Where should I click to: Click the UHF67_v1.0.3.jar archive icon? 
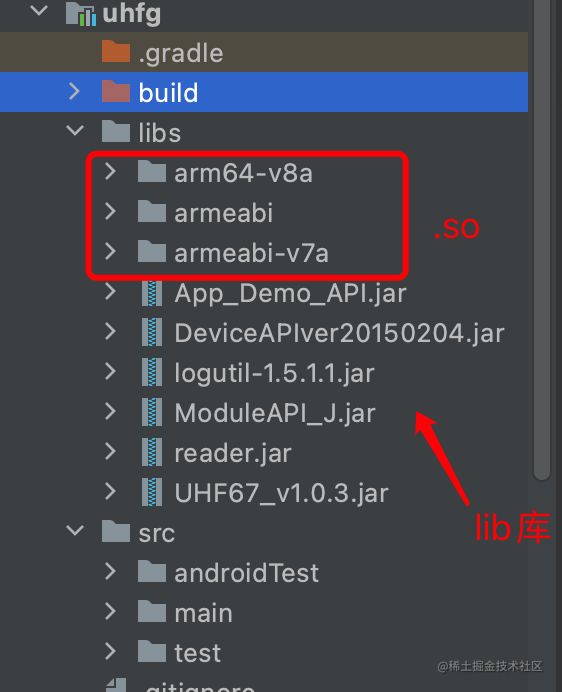point(152,492)
